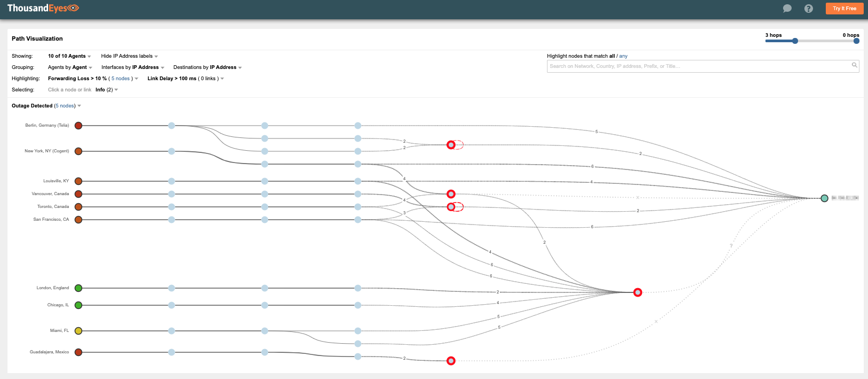
Task: Click the 3 hops slider handle
Action: pos(795,41)
